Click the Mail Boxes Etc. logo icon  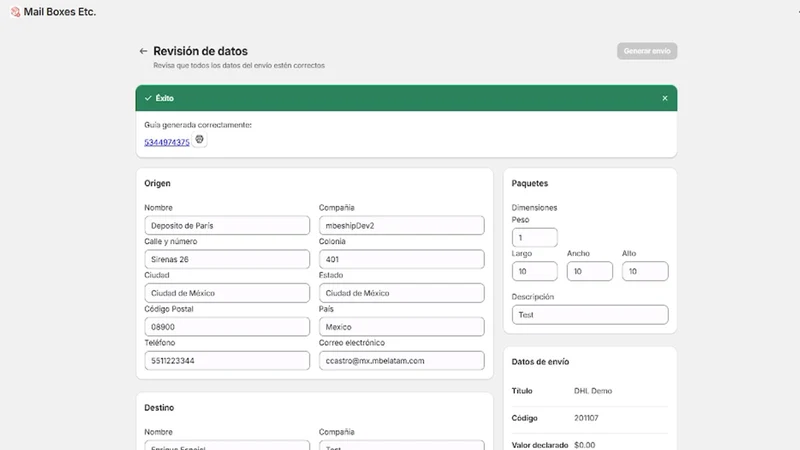pos(15,12)
